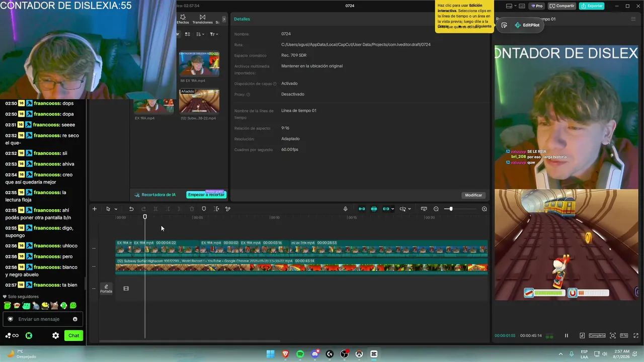The width and height of the screenshot is (644, 362).
Task: Add a marker with the shield icon
Action: pyautogui.click(x=204, y=209)
